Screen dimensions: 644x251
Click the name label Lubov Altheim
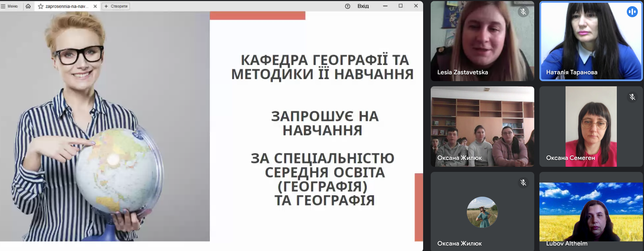pos(567,243)
